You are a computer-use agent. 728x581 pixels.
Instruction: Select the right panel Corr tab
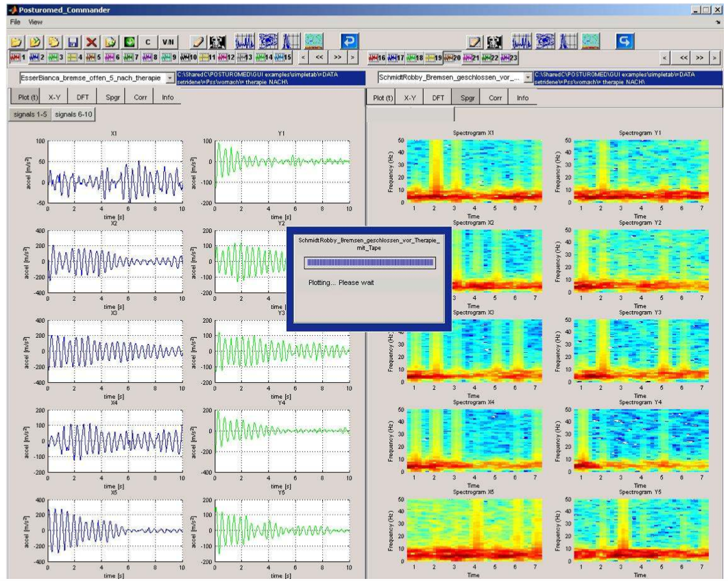495,98
